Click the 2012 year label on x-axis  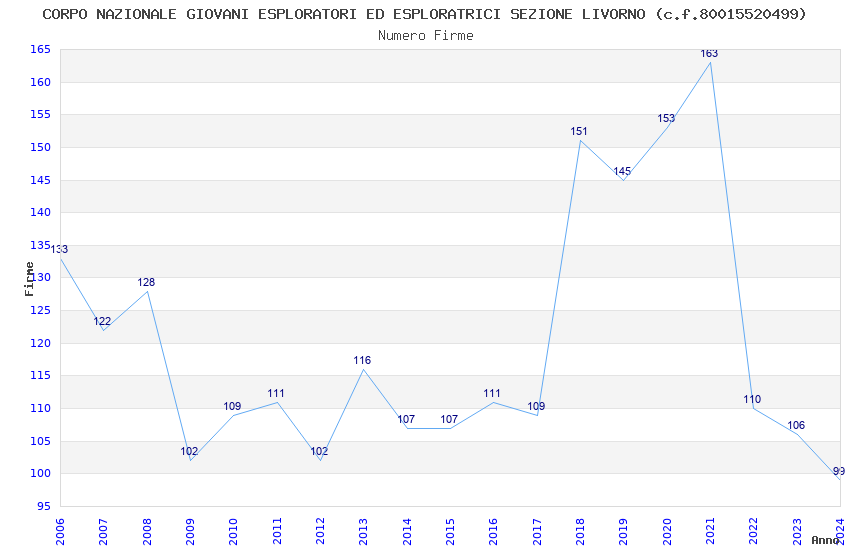[x=320, y=532]
